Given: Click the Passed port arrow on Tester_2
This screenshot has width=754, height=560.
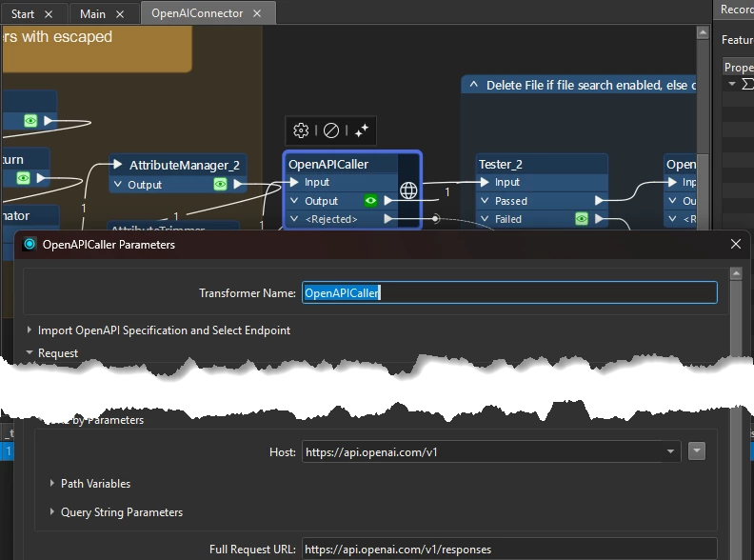Looking at the screenshot, I should [x=599, y=201].
